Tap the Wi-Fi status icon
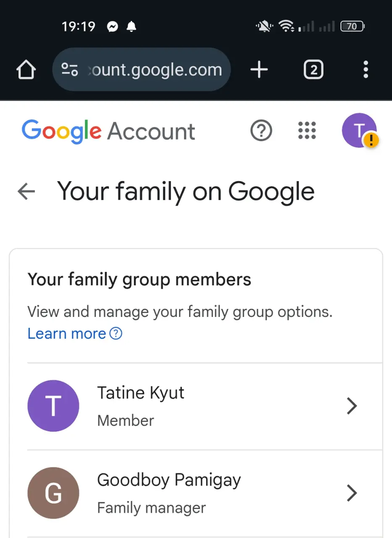The height and width of the screenshot is (538, 392). [287, 27]
